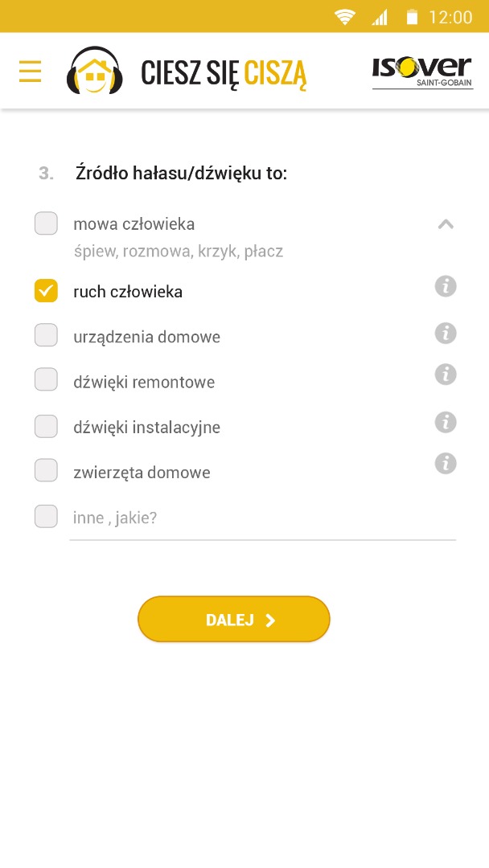Check the zwierzęta domowe checkbox
Screen dimensions: 489x868
click(46, 471)
